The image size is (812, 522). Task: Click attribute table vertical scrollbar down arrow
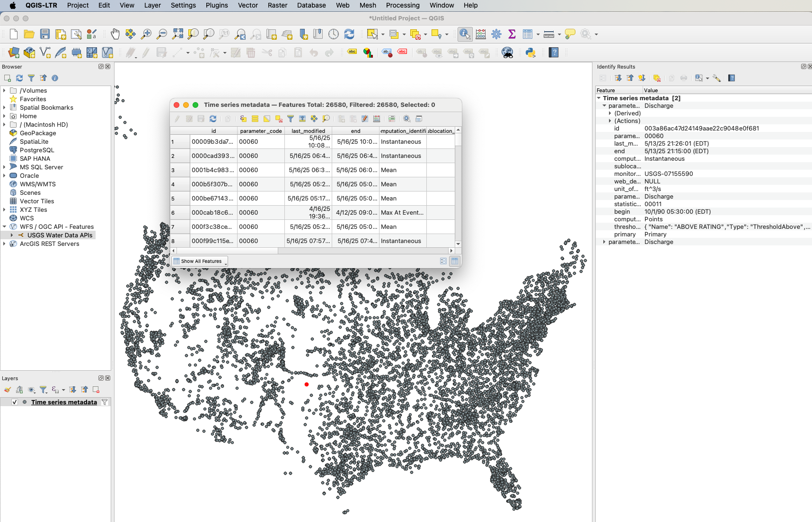tap(458, 244)
